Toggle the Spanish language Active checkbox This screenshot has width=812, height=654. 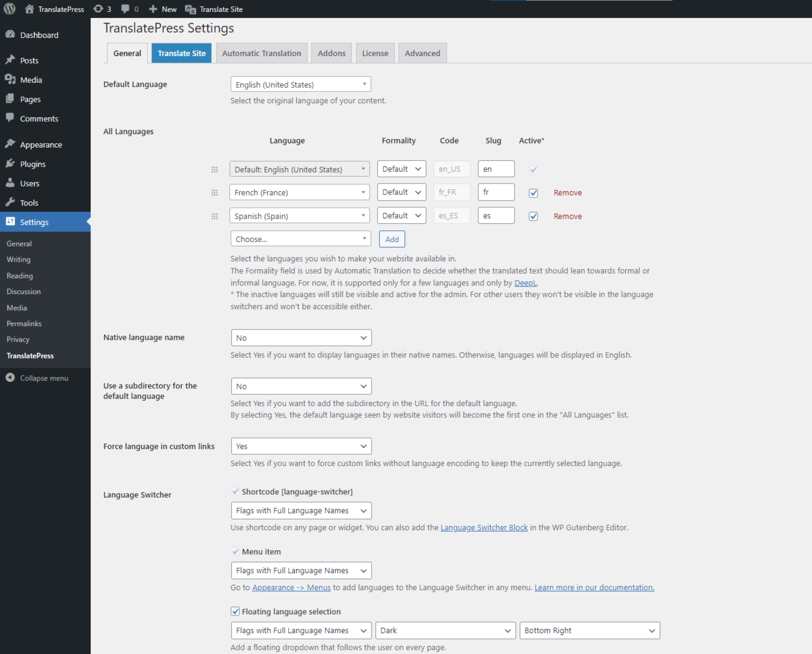533,216
